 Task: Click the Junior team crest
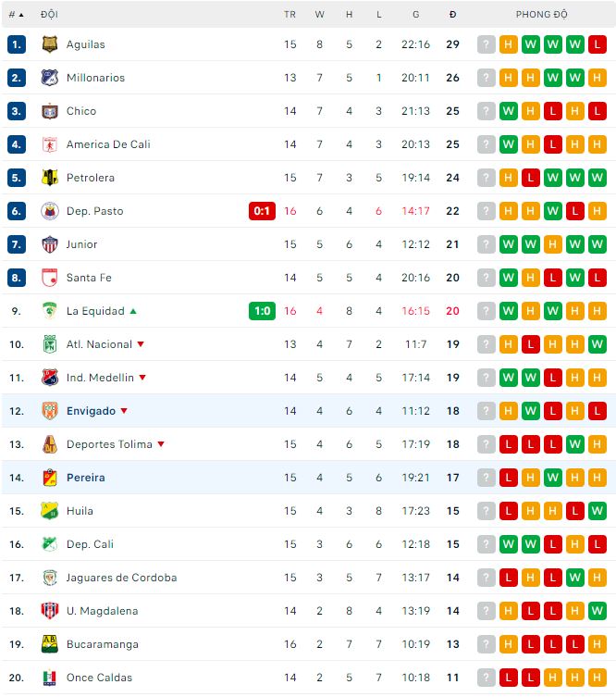(50, 244)
